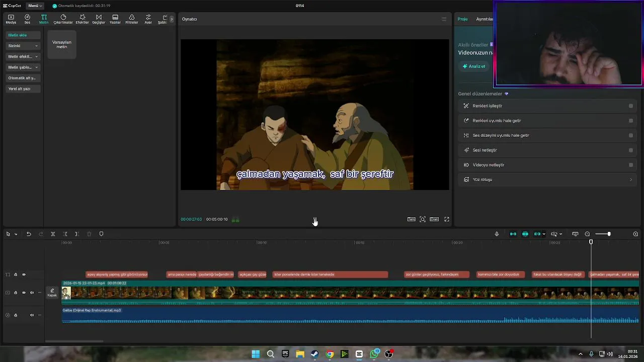
Task: Hide the text subtitle track
Action: (x=24, y=275)
